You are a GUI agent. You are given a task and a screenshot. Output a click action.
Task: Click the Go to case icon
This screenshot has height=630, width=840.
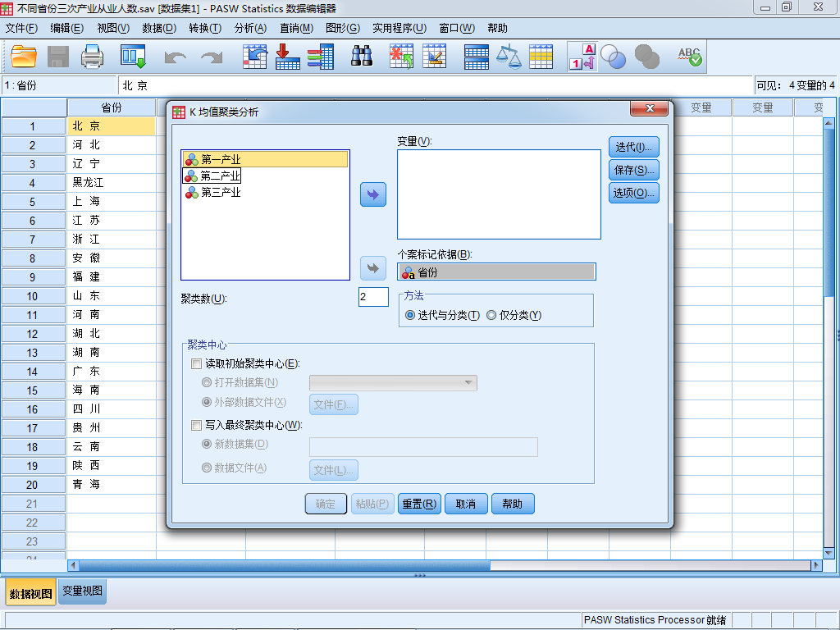[254, 57]
